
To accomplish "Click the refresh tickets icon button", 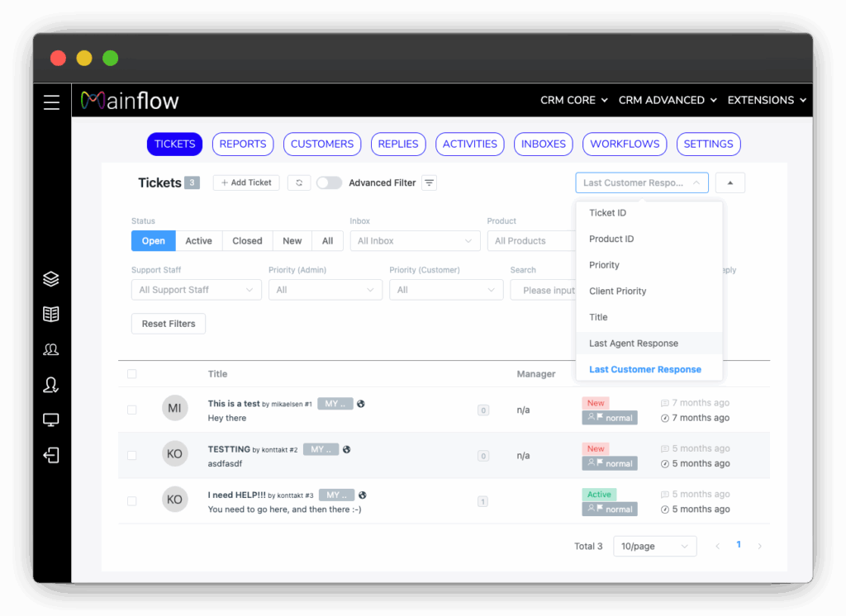I will click(x=299, y=183).
